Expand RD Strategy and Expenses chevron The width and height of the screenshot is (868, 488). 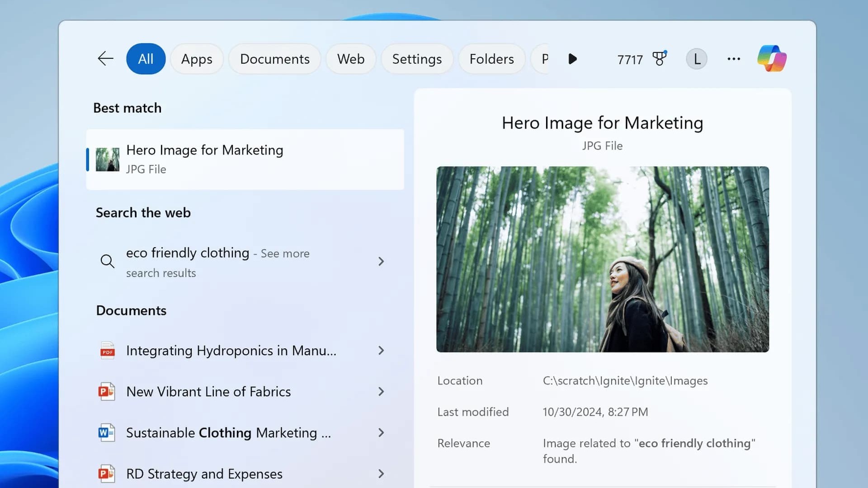pyautogui.click(x=381, y=474)
